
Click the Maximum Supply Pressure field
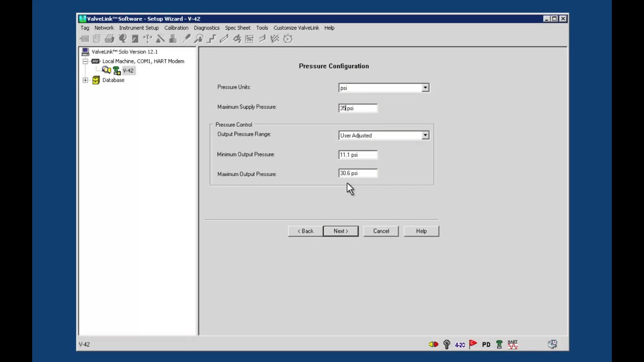click(358, 108)
